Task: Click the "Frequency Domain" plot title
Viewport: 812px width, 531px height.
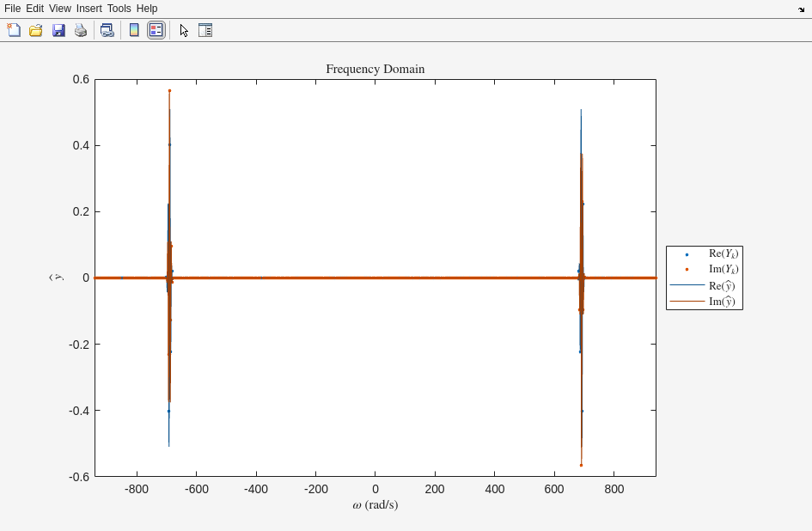Action: pyautogui.click(x=375, y=69)
